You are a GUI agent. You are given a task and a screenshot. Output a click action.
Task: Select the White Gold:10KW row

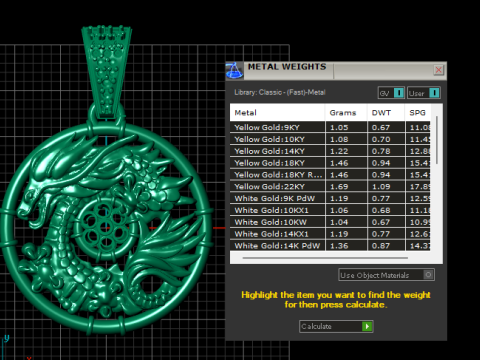point(330,222)
